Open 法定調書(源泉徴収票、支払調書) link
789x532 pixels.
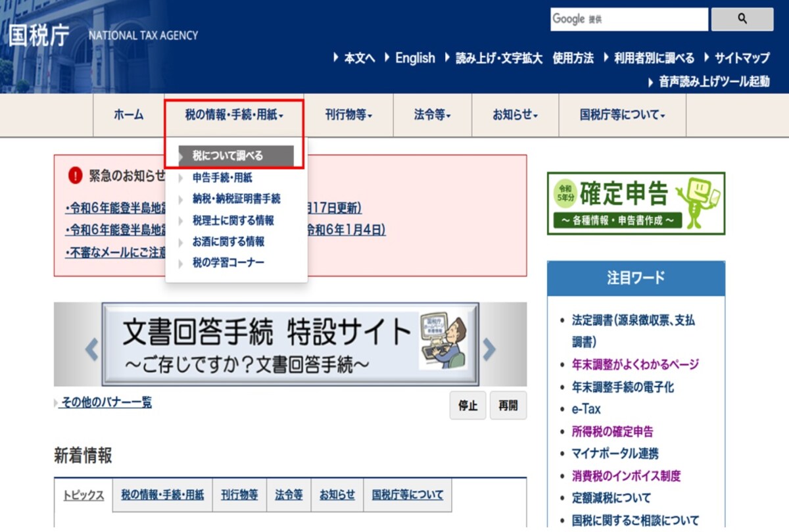coord(633,331)
